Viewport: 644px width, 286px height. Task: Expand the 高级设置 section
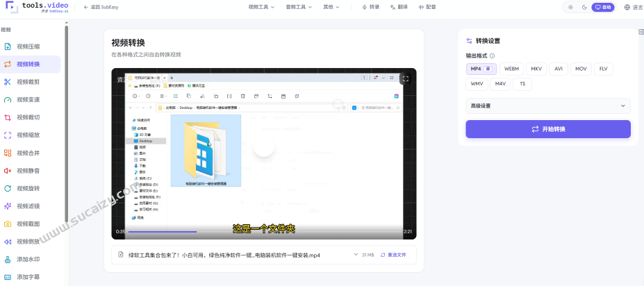pyautogui.click(x=548, y=106)
